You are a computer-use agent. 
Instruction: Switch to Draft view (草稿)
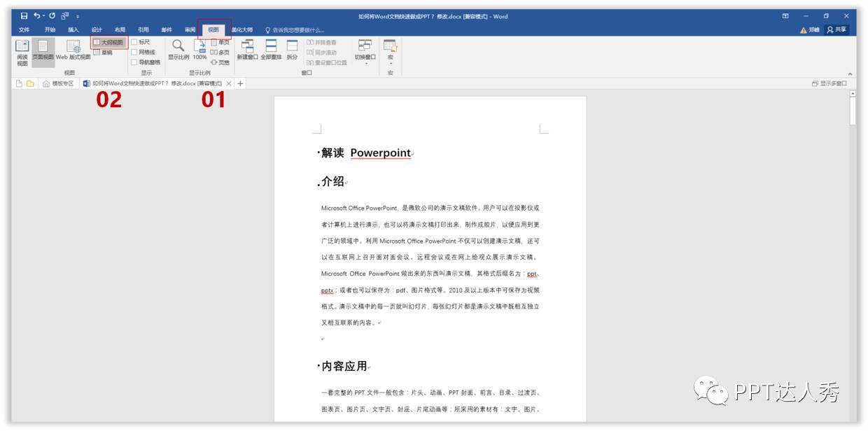(104, 52)
